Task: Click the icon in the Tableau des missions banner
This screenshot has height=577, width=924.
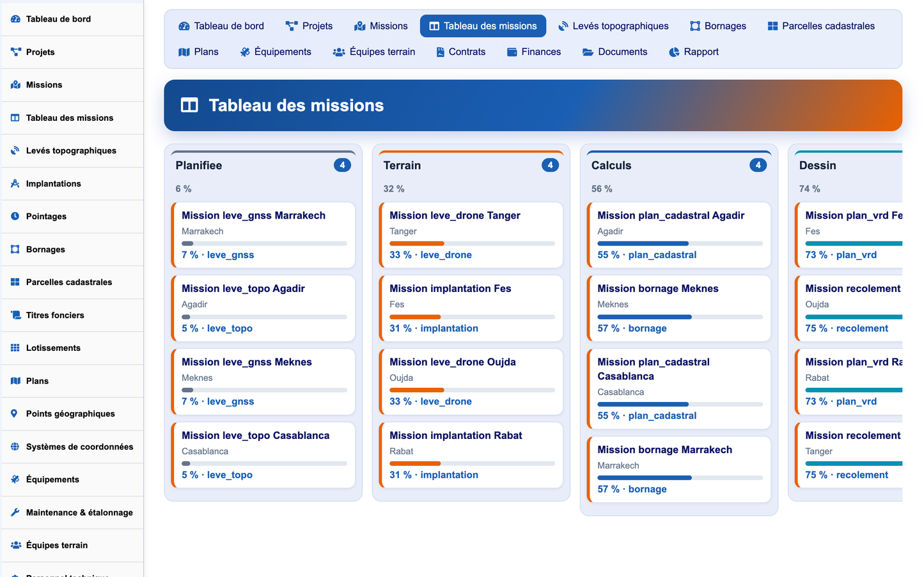Action: (190, 105)
